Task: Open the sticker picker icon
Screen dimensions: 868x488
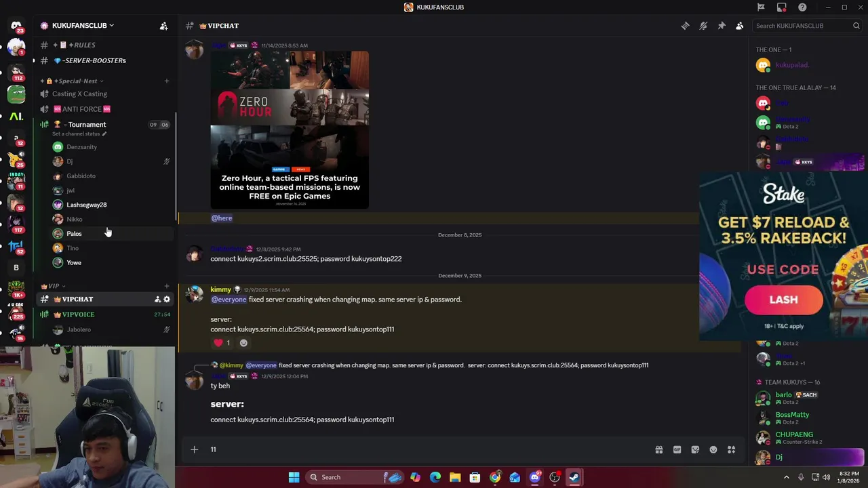Action: [695, 449]
